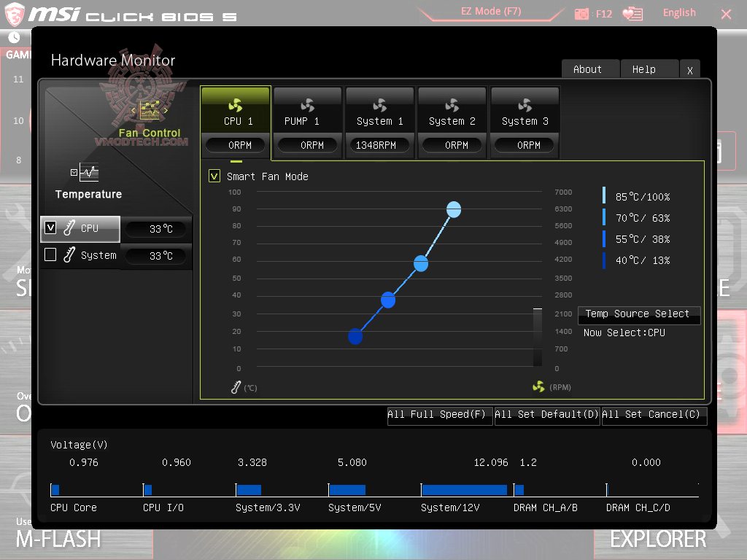Click the fan icon on System 3 tab
Viewport: 747px width, 560px height.
click(525, 105)
